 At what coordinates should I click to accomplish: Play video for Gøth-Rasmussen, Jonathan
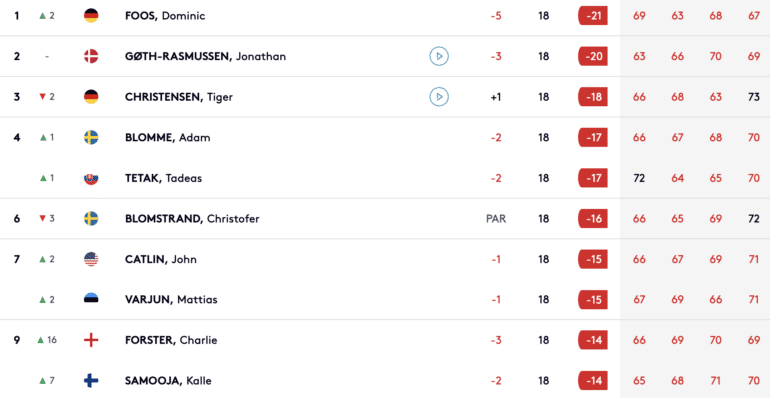pos(439,57)
